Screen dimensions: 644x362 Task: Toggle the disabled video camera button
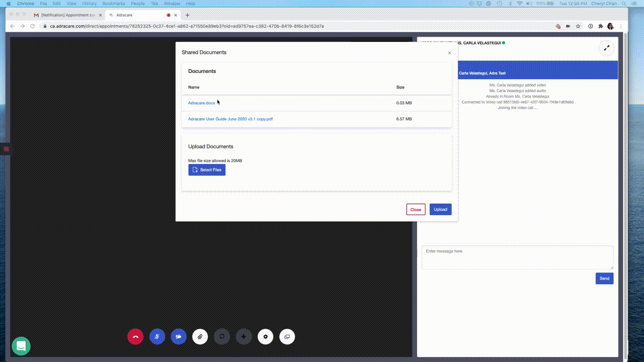179,336
